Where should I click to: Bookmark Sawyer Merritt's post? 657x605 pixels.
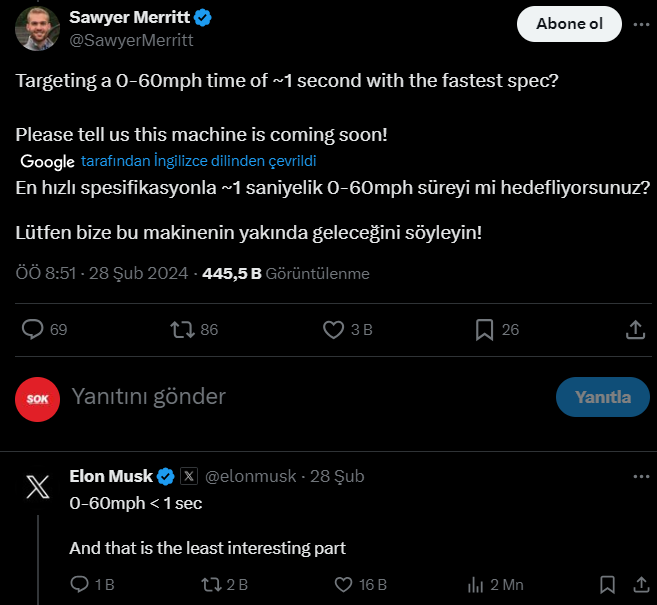[x=484, y=329]
